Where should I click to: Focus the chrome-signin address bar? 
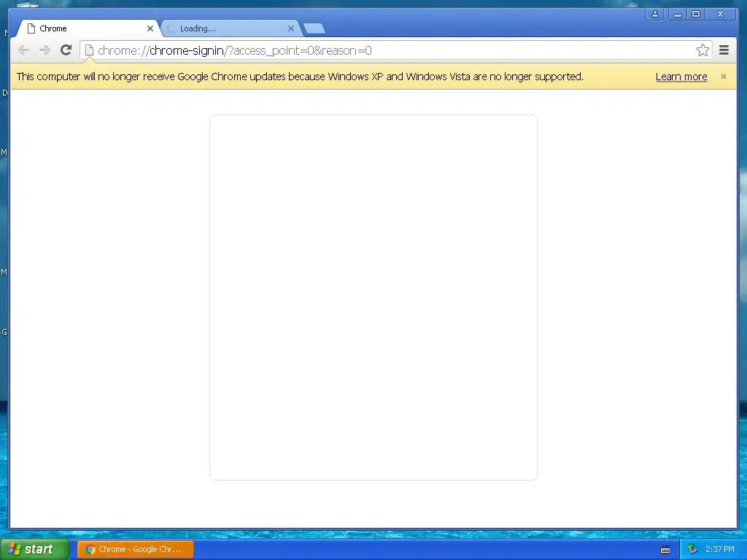coord(395,50)
